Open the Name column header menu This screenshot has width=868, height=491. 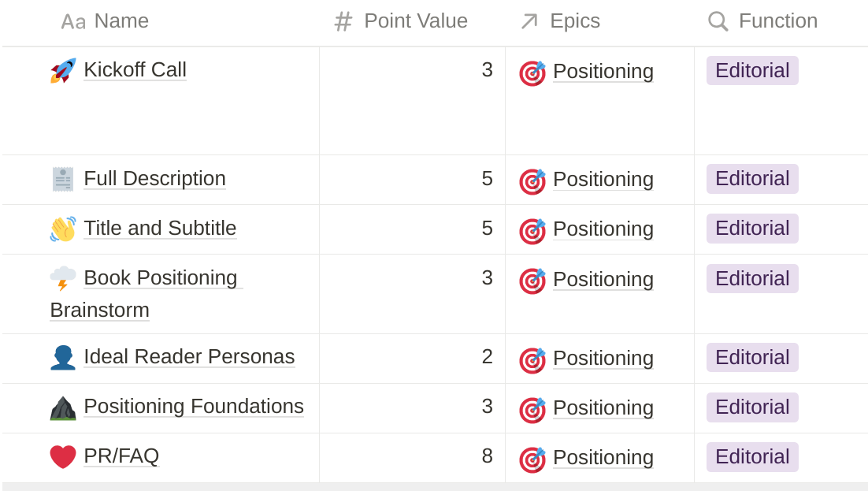[105, 21]
